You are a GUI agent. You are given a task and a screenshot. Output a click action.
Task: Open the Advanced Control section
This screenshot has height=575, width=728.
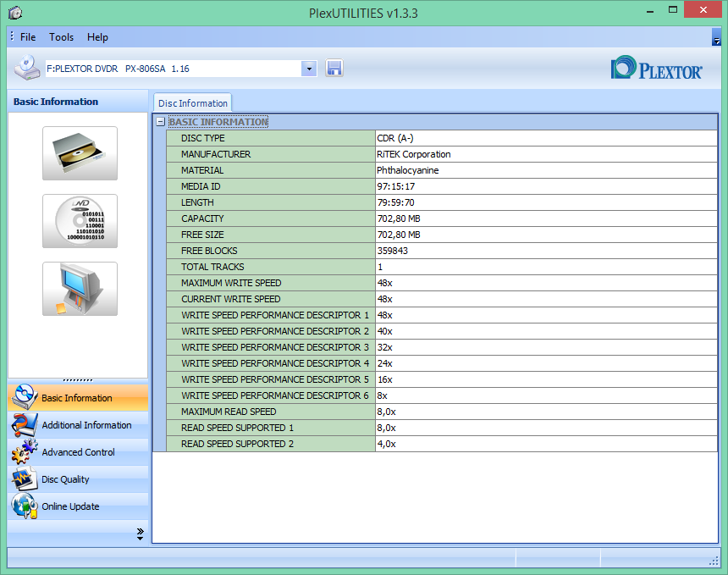pyautogui.click(x=78, y=452)
